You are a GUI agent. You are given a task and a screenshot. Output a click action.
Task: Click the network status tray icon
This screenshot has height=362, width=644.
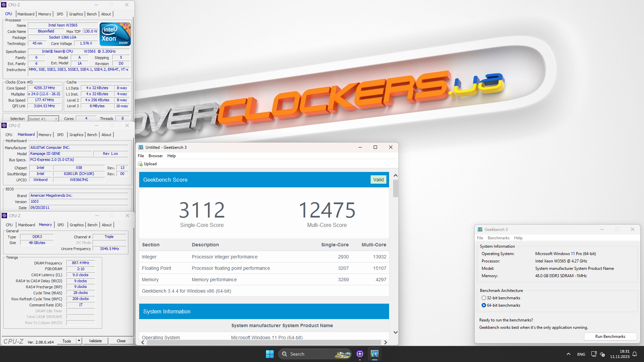pyautogui.click(x=594, y=354)
